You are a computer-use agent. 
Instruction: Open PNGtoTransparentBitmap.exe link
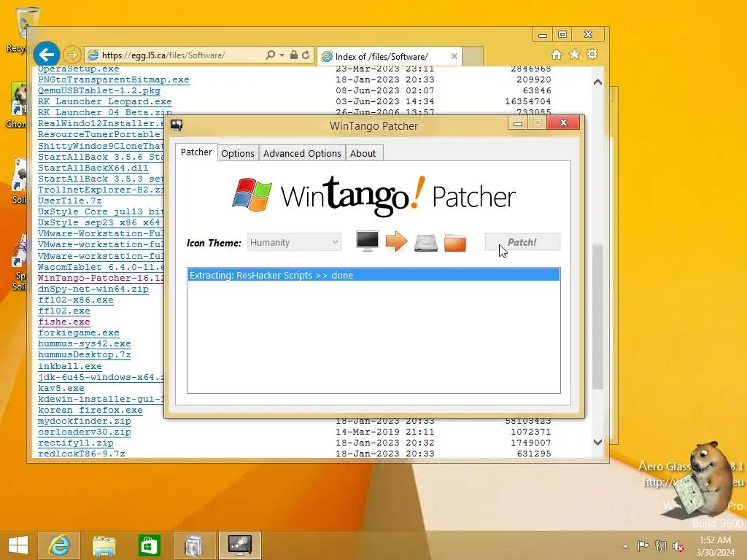coord(113,79)
